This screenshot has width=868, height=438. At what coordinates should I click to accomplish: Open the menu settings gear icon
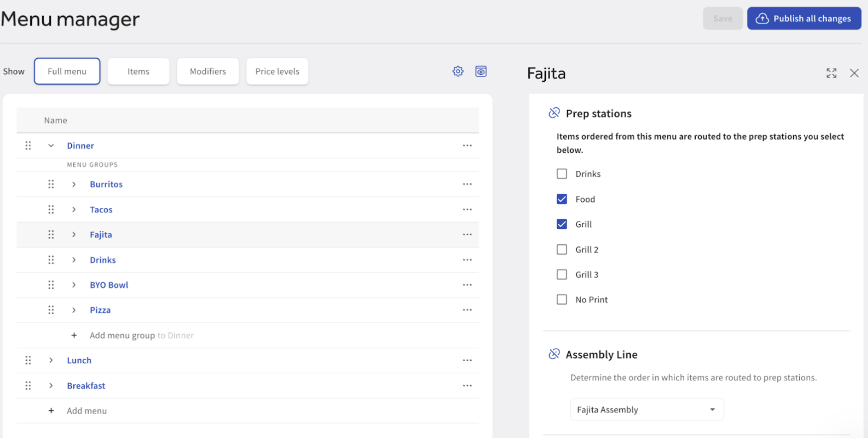458,71
